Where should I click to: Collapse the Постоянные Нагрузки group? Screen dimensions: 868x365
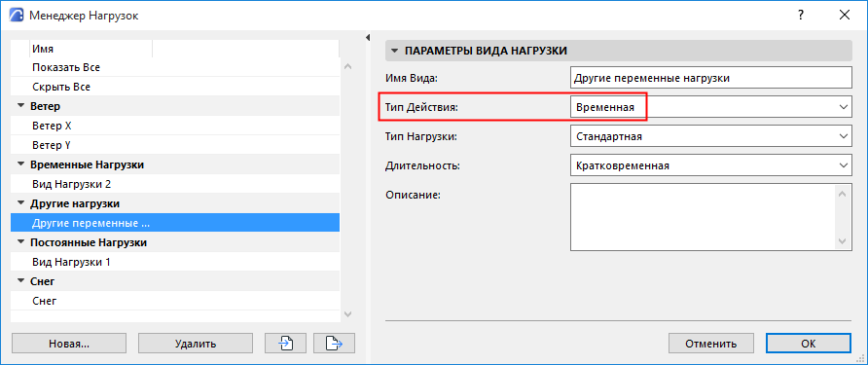21,242
